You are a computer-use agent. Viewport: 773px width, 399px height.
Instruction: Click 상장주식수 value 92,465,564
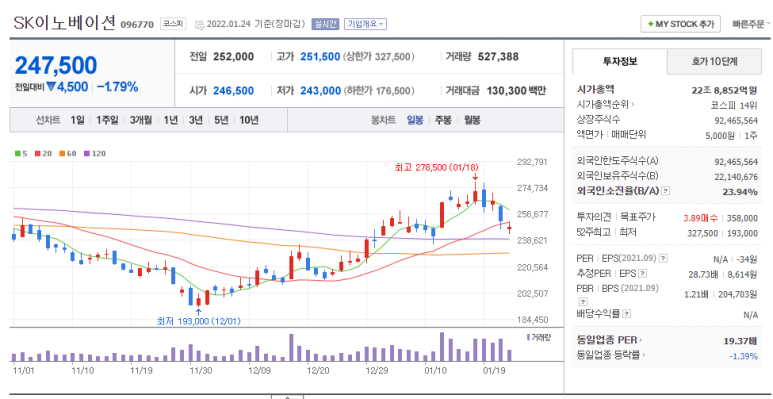[x=736, y=120]
